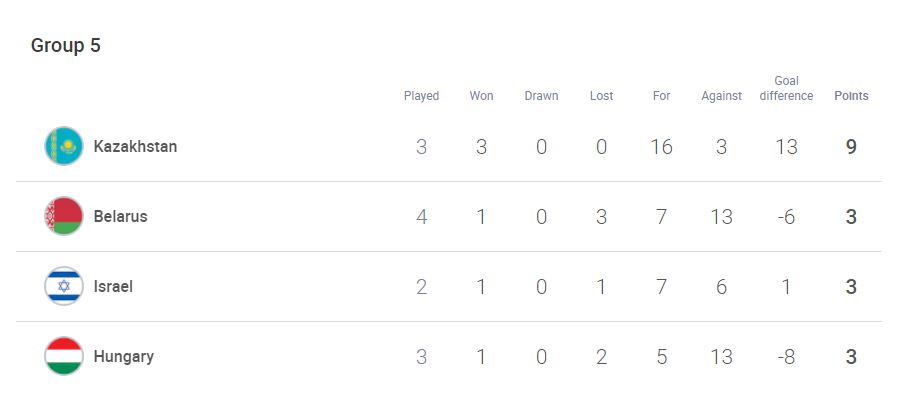Click the Belarus flag icon
Screen dimensions: 899x415
click(64, 216)
